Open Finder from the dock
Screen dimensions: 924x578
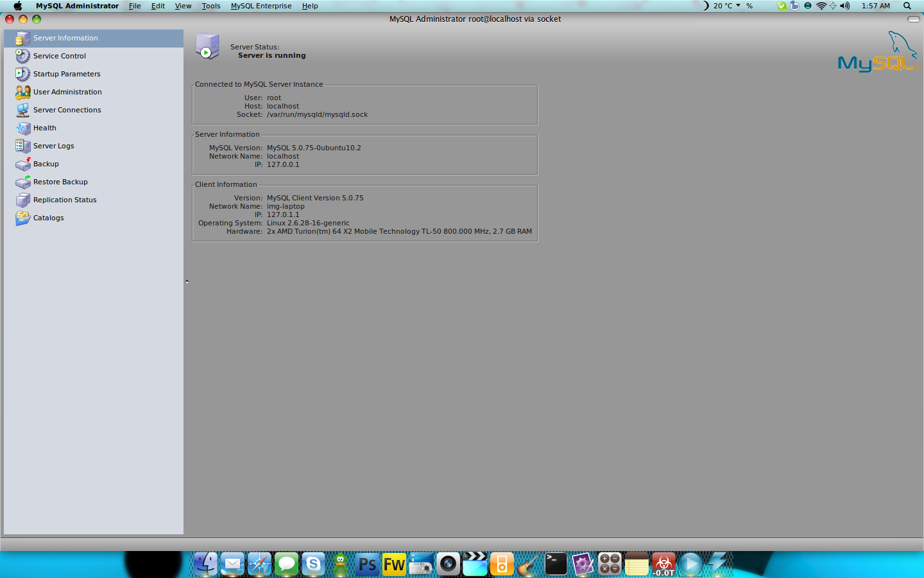pos(206,564)
